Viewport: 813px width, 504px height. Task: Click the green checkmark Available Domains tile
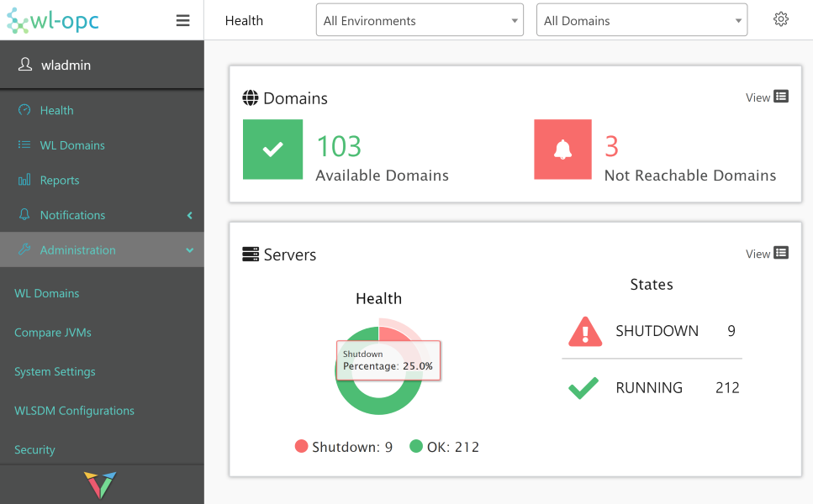click(x=272, y=150)
